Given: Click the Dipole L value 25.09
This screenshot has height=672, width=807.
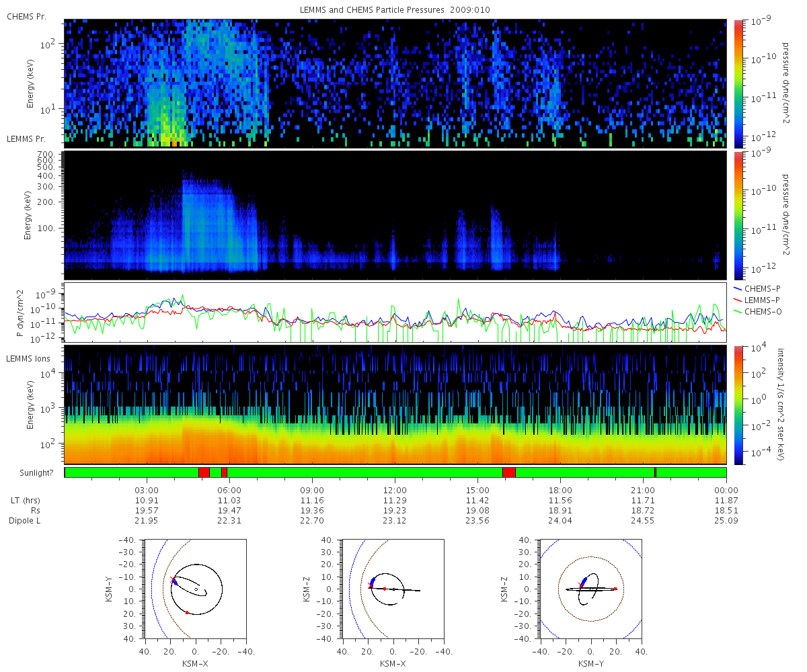Looking at the screenshot, I should (x=726, y=521).
